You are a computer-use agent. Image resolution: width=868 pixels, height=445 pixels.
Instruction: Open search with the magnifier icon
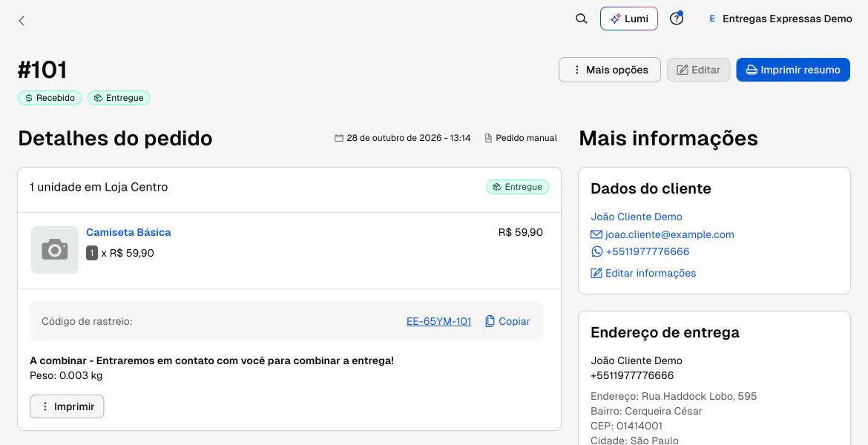[x=581, y=19]
